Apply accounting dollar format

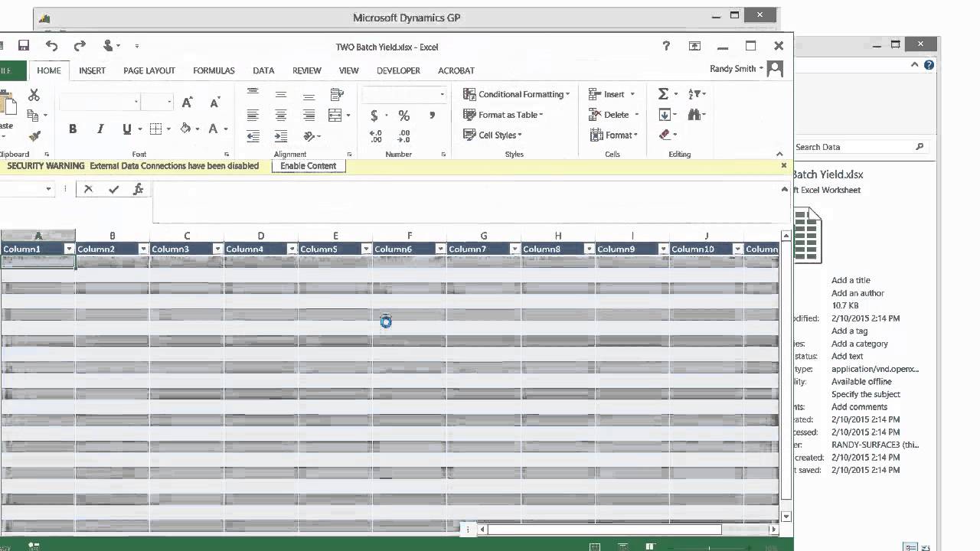(374, 116)
